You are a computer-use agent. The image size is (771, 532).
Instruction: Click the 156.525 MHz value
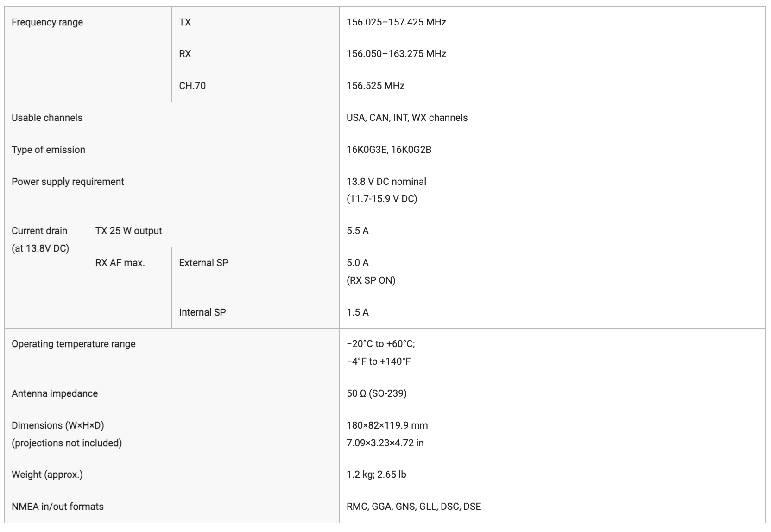(375, 86)
